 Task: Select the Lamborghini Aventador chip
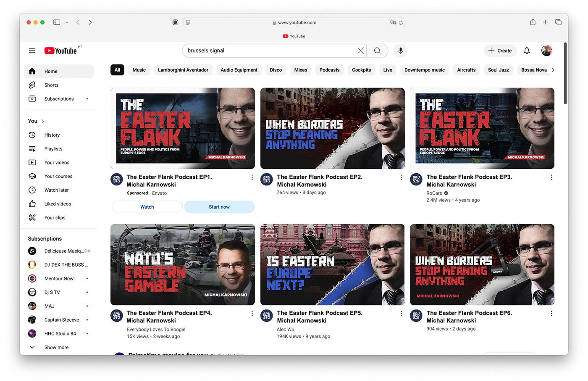tap(183, 70)
